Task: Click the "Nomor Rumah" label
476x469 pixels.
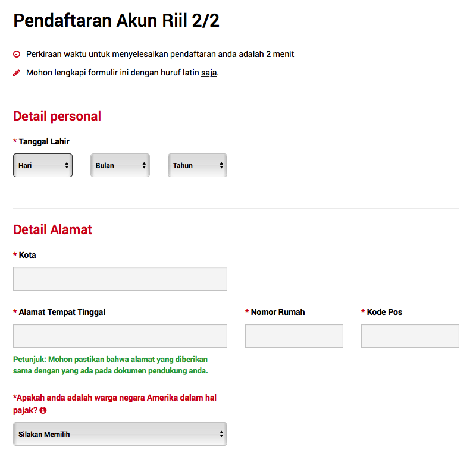Action: (278, 312)
